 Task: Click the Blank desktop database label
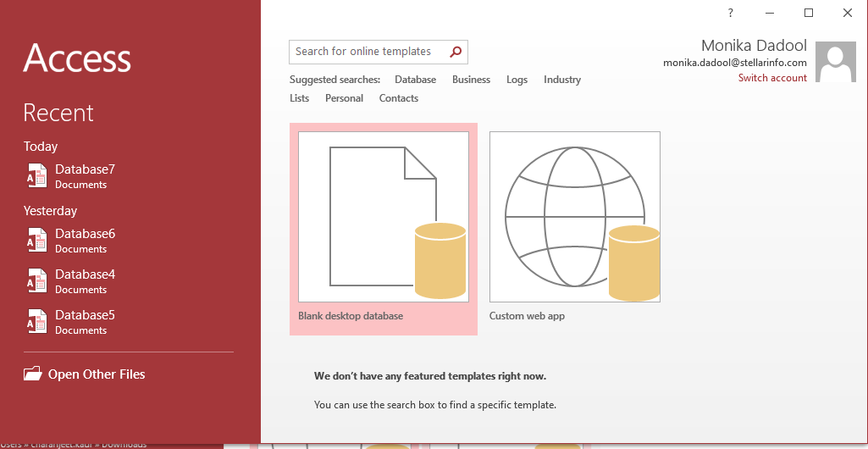tap(351, 316)
